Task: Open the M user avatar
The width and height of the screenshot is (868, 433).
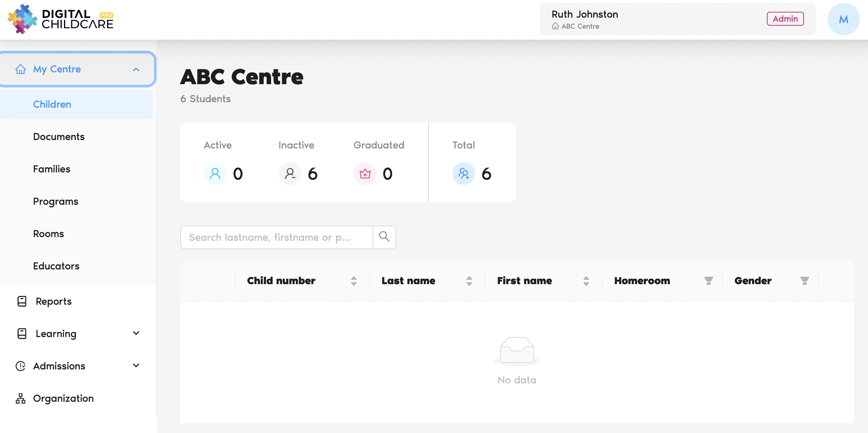Action: click(x=843, y=19)
